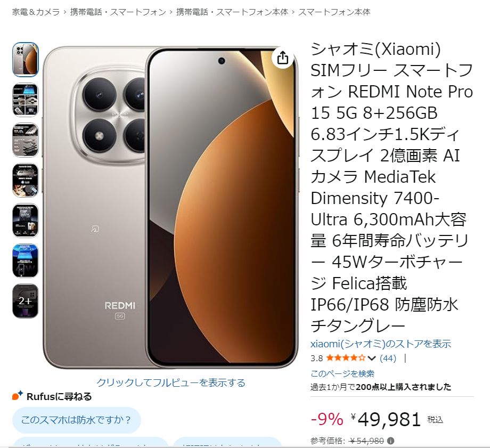Image resolution: width=490 pixels, height=448 pixels.
Task: Ask Rufus このスマホは防水ですか？
Action: coord(77,420)
